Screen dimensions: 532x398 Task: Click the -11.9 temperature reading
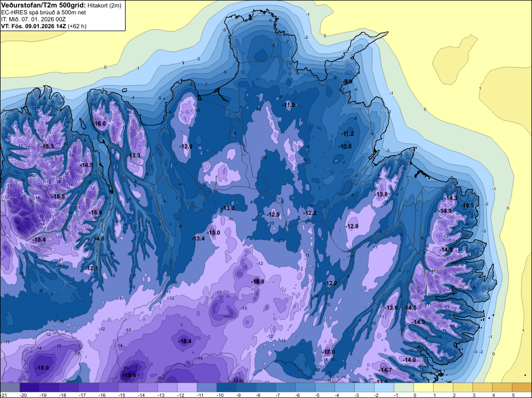pyautogui.click(x=289, y=105)
